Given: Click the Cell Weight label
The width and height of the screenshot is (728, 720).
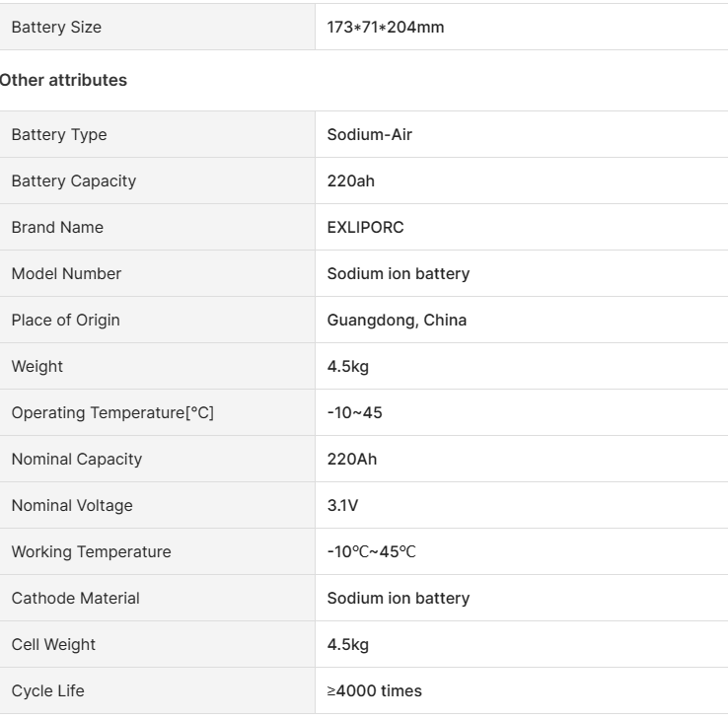Looking at the screenshot, I should click(x=53, y=644).
